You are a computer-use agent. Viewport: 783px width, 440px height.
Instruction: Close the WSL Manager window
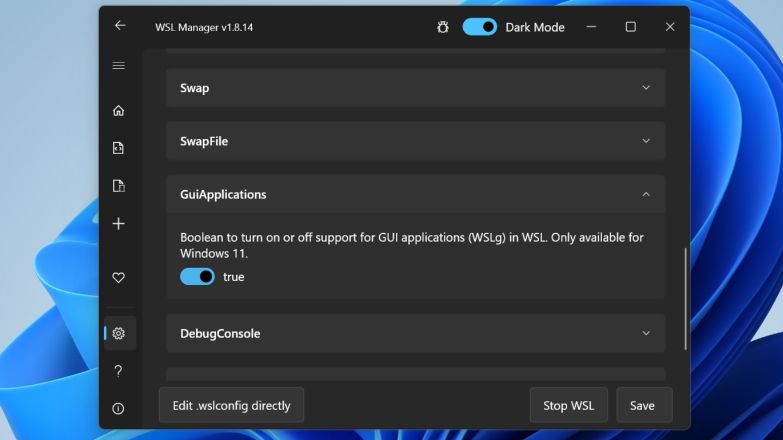coord(670,27)
